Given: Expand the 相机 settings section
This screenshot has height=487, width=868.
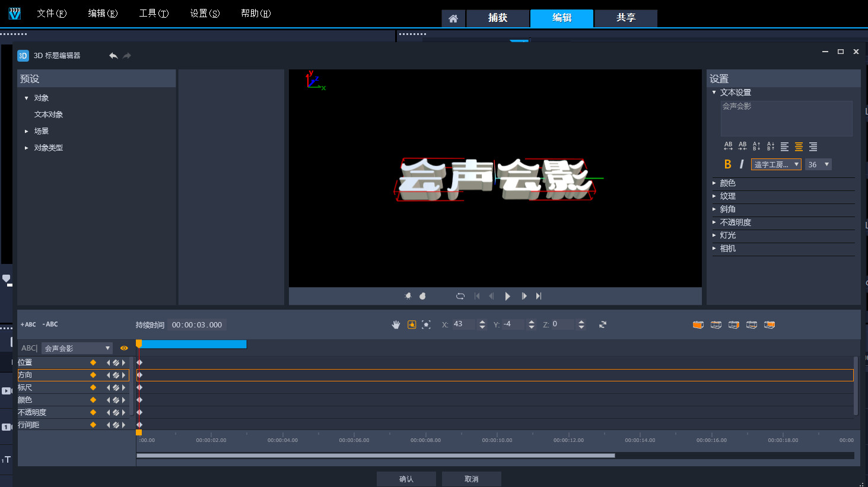Looking at the screenshot, I should tap(714, 249).
